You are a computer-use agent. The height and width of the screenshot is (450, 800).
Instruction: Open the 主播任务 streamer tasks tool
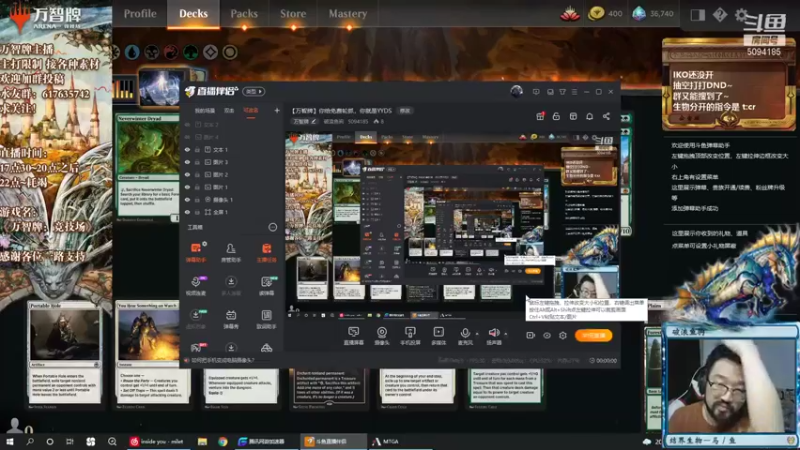(266, 252)
